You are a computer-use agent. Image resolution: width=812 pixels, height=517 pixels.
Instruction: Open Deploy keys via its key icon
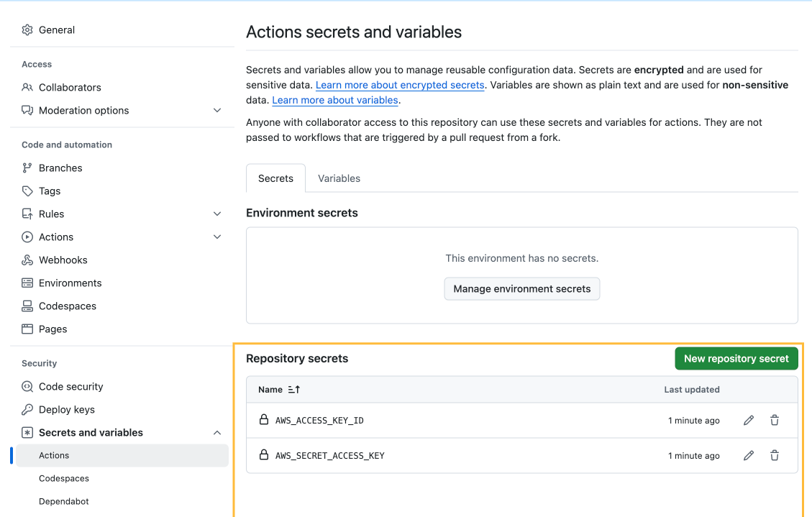27,409
